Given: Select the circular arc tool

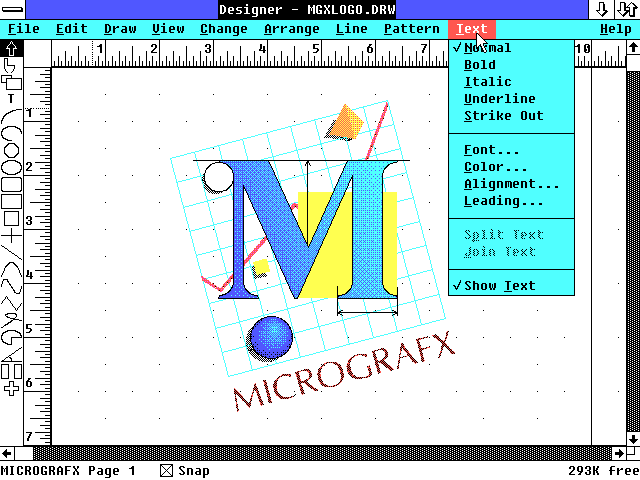Looking at the screenshot, I should [11, 116].
